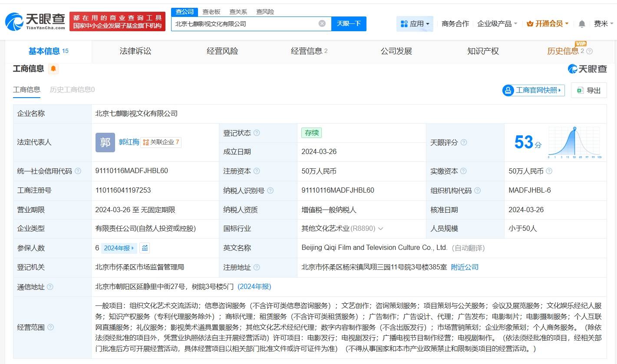Open the trend chart icon after 2024年报
617x364 pixels.
tap(144, 248)
